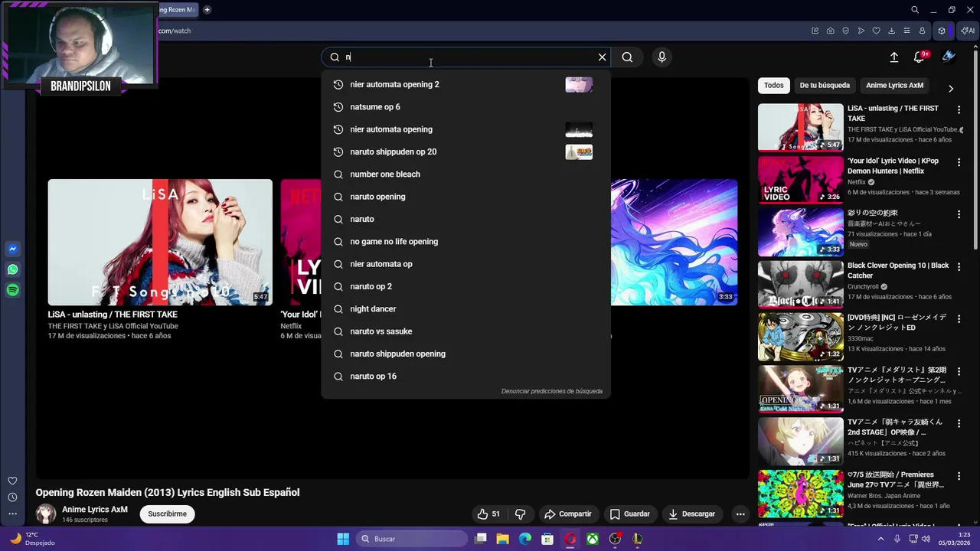The image size is (980, 551).
Task: Open the YouTube account avatar menu
Action: [x=949, y=57]
